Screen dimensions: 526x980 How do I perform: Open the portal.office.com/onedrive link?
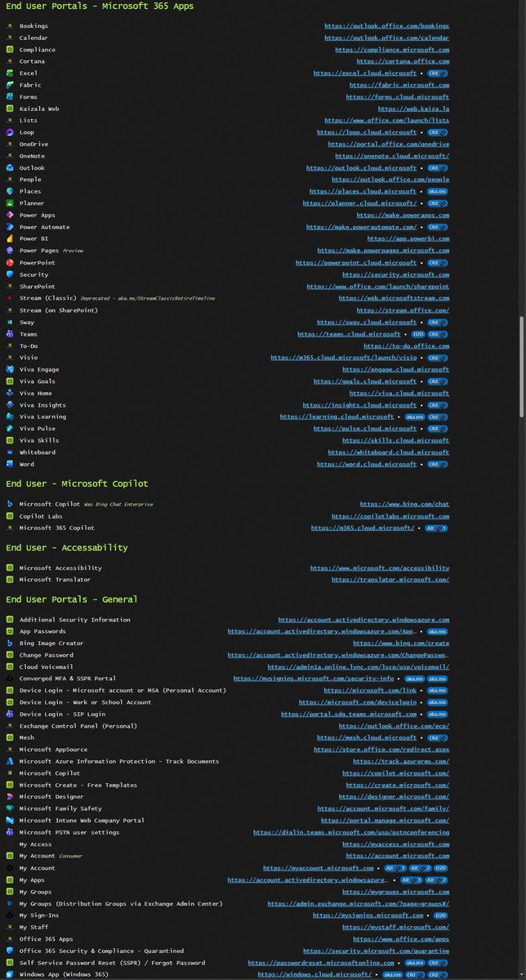tap(389, 145)
